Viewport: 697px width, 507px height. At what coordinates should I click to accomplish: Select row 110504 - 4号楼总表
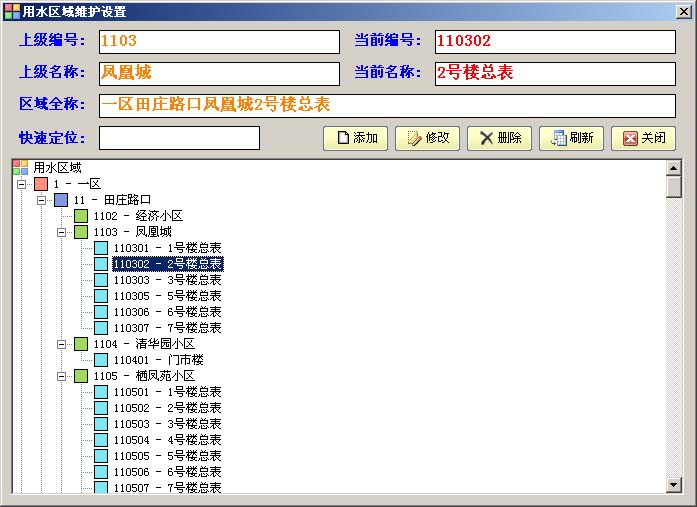(x=168, y=440)
